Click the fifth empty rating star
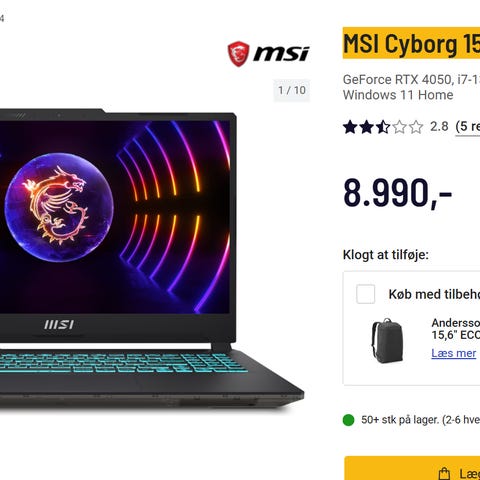480x480 pixels. [x=416, y=127]
